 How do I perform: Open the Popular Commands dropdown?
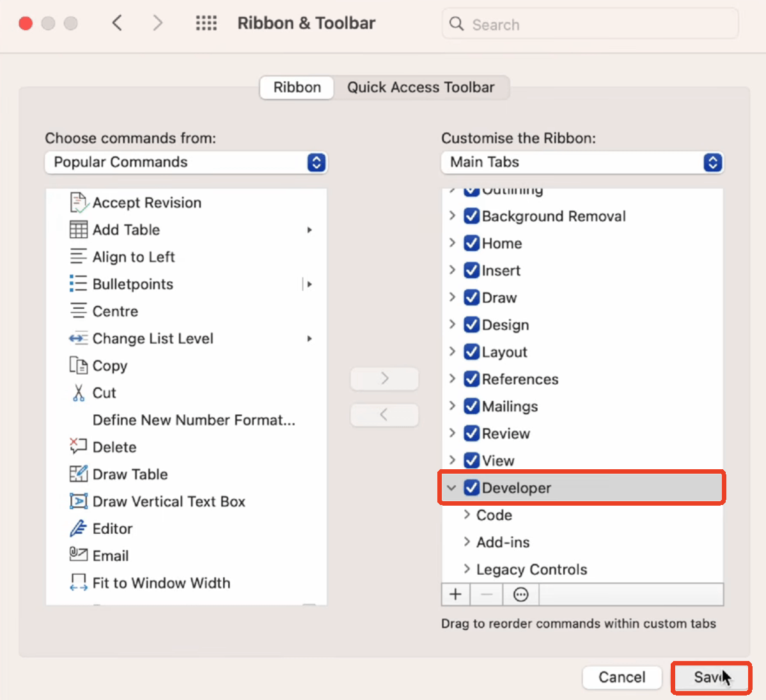click(x=186, y=162)
